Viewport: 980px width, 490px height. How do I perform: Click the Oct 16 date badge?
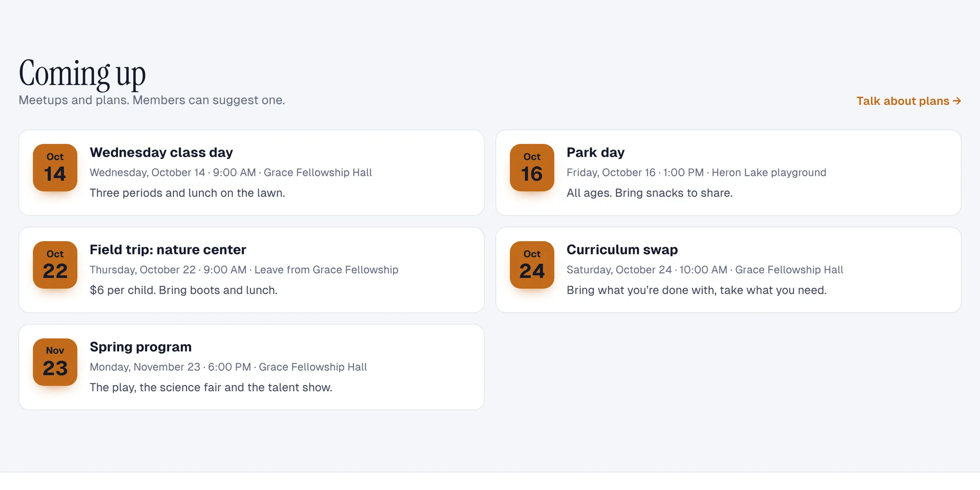coord(532,168)
